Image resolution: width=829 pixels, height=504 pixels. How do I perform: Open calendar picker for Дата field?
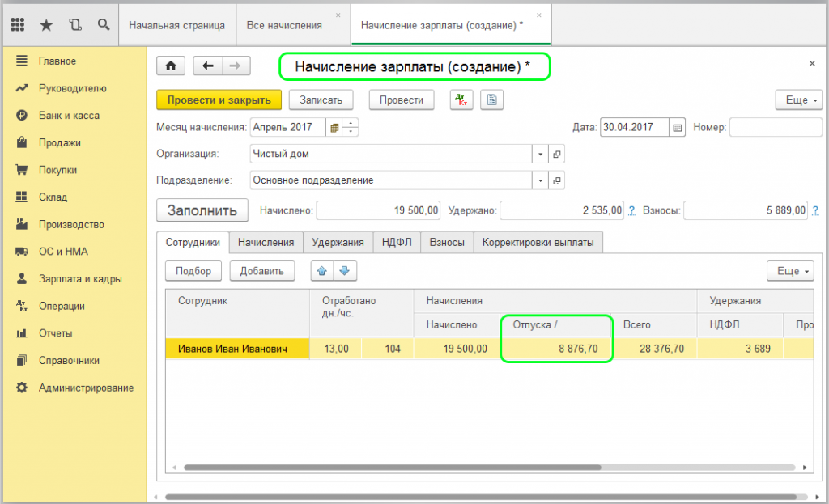678,127
